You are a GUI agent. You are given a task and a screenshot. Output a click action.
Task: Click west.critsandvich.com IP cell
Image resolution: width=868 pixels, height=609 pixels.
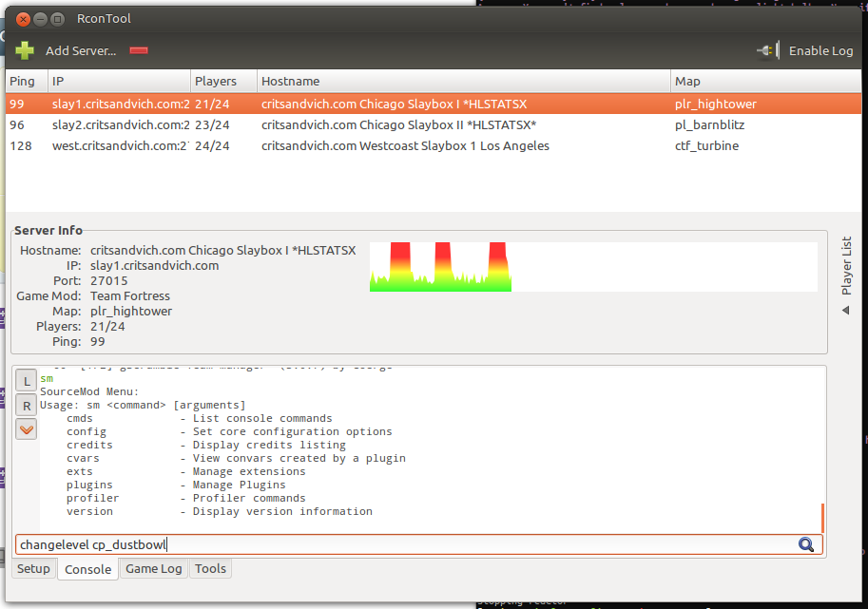121,146
